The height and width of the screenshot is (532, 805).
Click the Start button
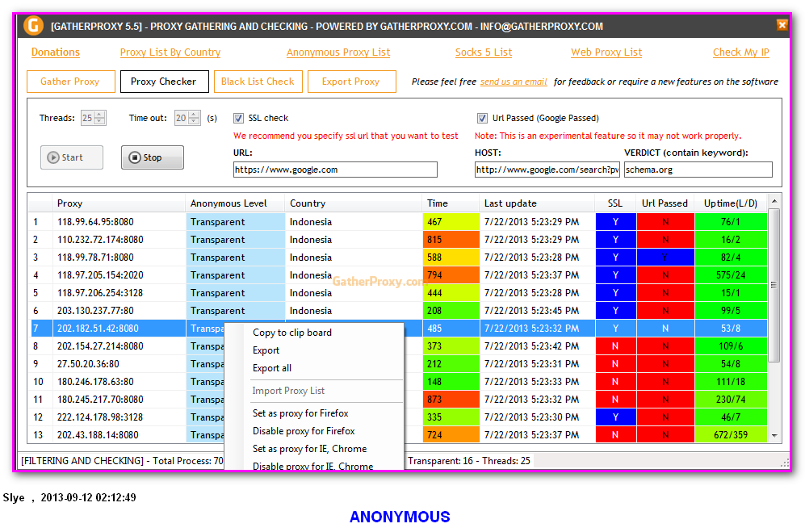[x=72, y=157]
